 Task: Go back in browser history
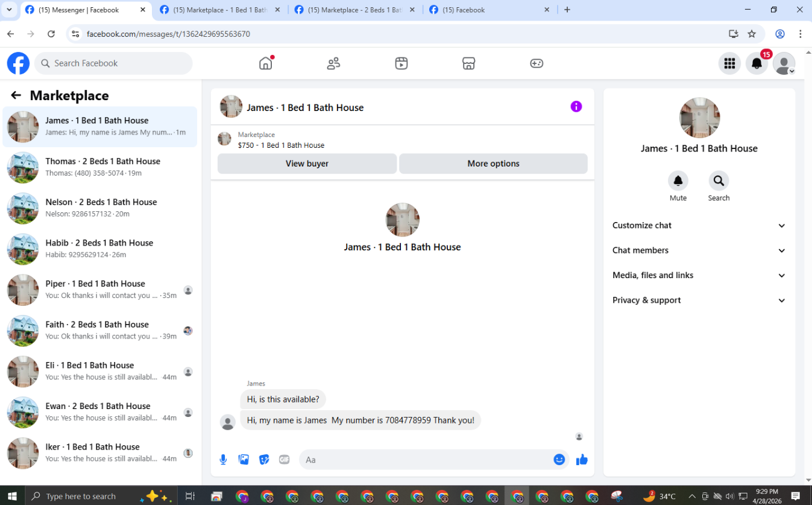(x=11, y=34)
